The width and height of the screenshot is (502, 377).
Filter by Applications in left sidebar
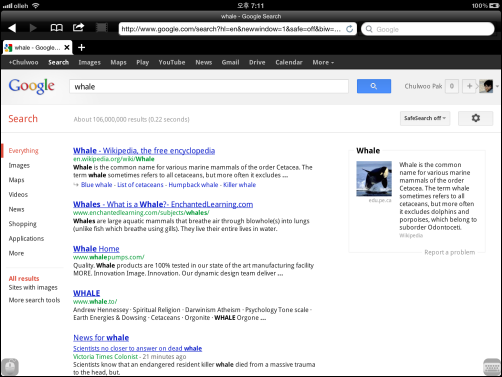(26, 239)
